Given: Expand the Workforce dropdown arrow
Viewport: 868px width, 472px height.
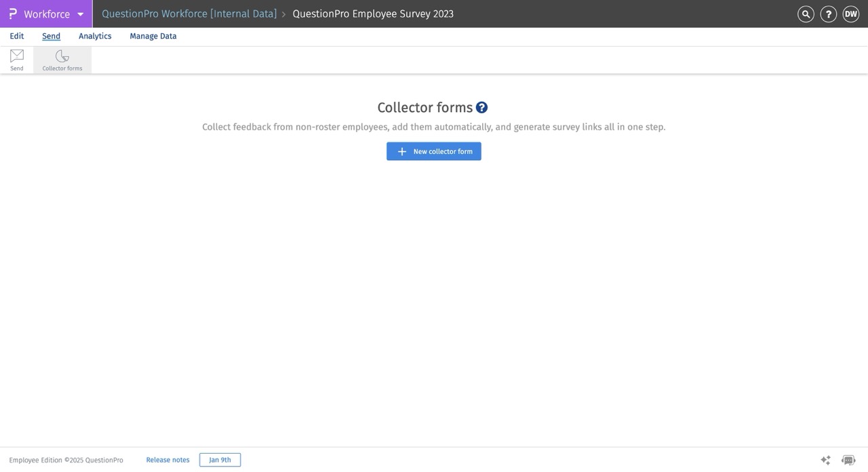Looking at the screenshot, I should 80,14.
